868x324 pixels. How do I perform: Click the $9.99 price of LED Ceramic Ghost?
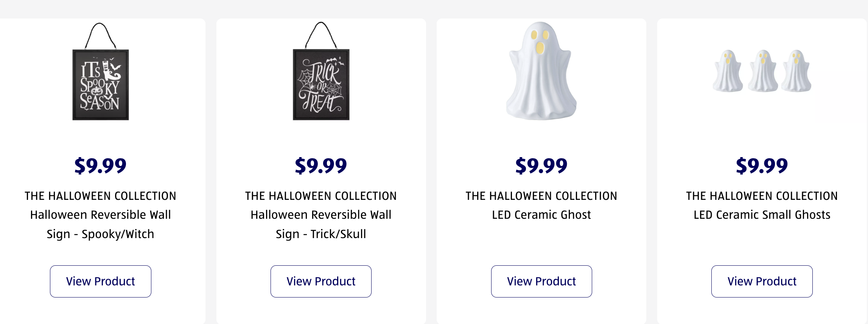(541, 166)
